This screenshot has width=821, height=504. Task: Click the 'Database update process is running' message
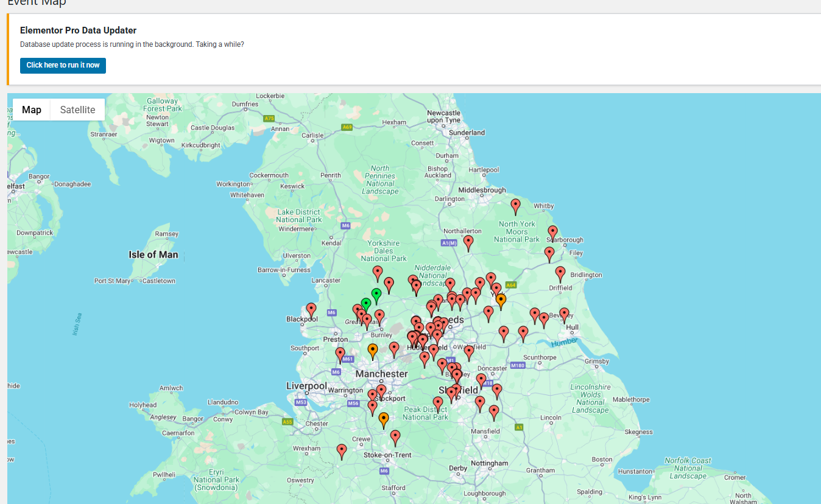click(x=132, y=44)
